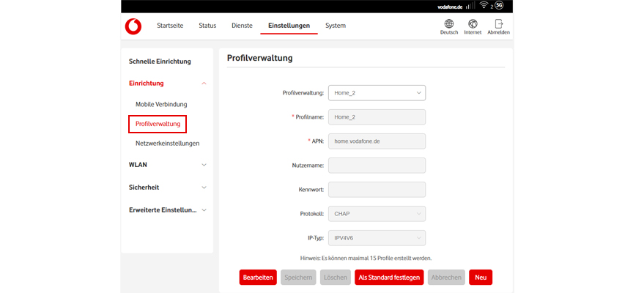644x293 pixels.
Task: Click the 5G network indicator icon
Action: coord(499,5)
